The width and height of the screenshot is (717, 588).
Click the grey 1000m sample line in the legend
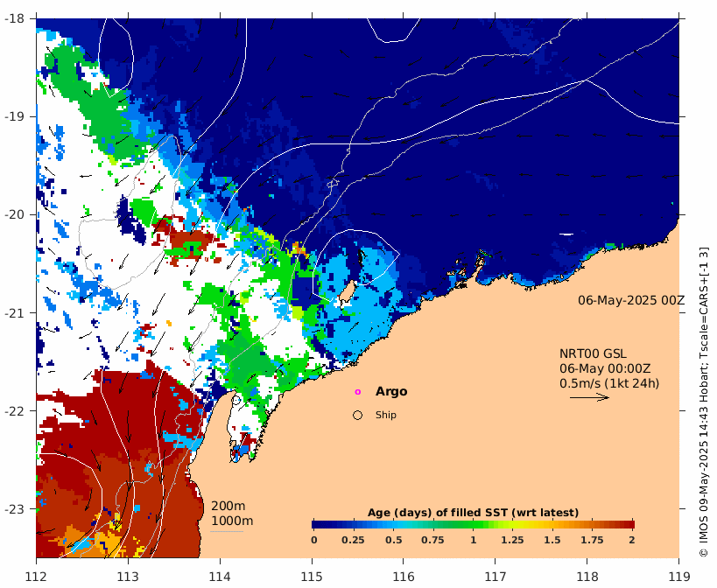227,531
